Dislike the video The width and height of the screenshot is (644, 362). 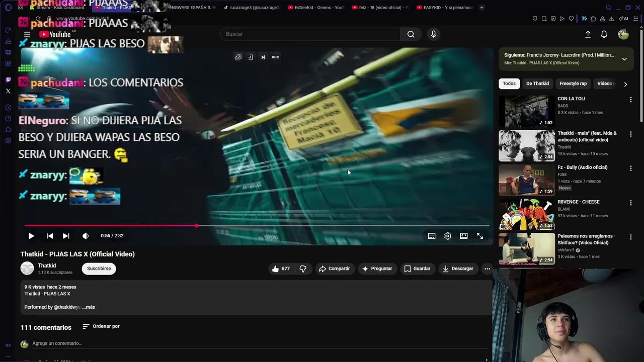pyautogui.click(x=303, y=269)
